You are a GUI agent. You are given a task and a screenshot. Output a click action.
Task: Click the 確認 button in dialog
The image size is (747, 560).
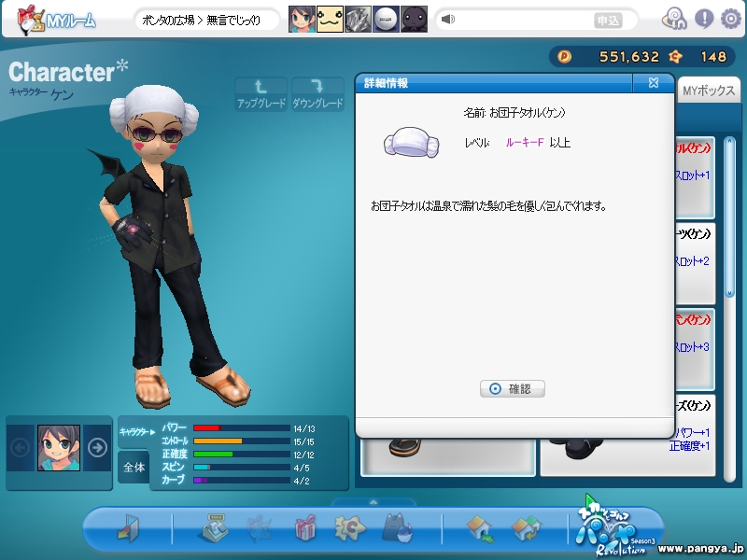tap(512, 389)
